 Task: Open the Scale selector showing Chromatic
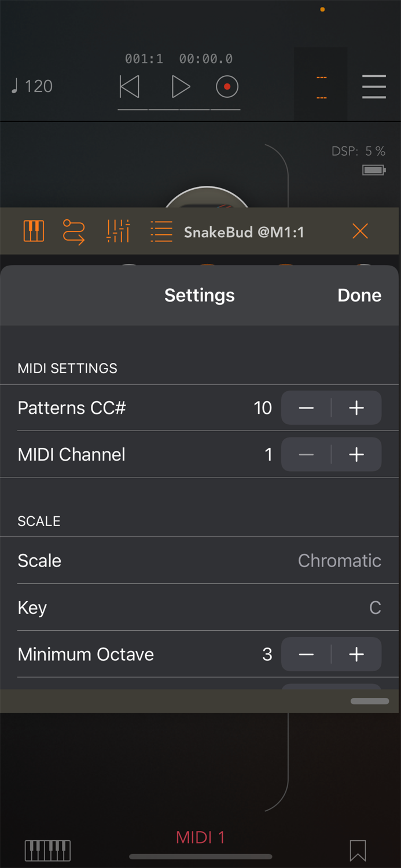200,560
